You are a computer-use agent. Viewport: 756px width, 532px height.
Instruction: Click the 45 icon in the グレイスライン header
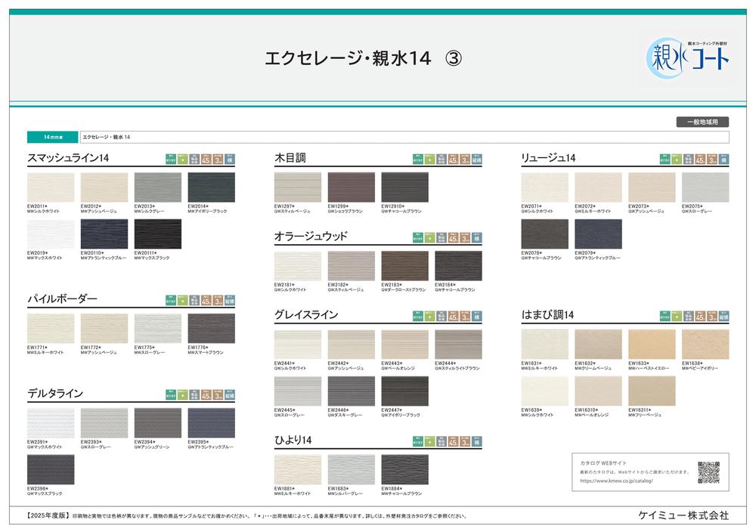[x=453, y=316]
